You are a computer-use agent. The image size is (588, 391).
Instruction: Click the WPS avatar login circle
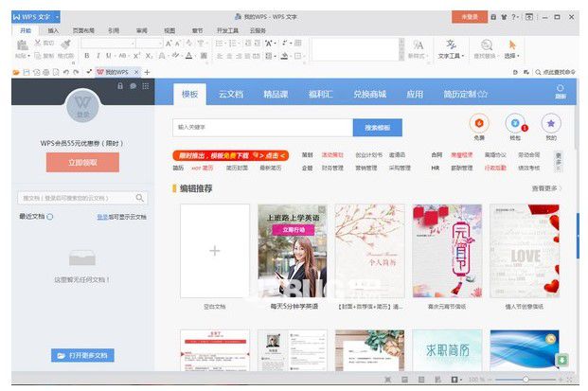(x=82, y=106)
